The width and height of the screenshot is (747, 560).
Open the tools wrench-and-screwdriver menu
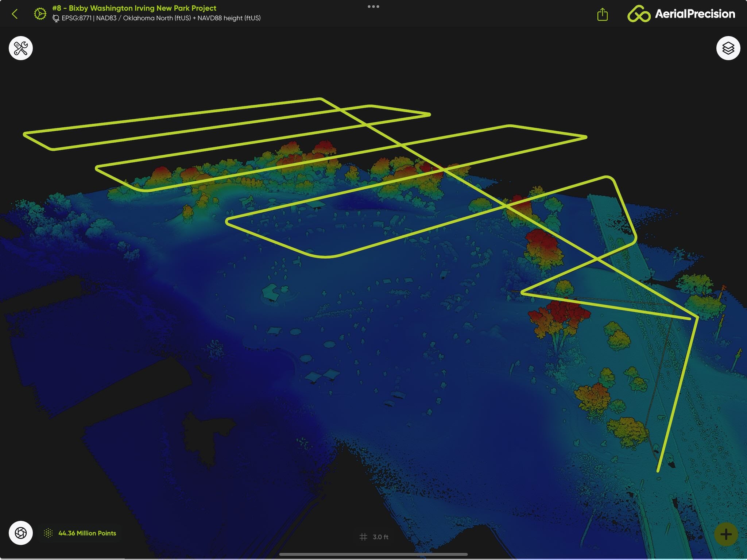click(21, 48)
